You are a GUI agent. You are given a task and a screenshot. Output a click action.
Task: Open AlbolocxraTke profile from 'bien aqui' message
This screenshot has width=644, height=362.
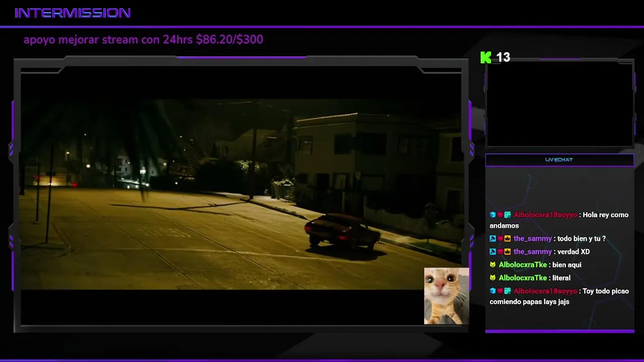click(523, 265)
